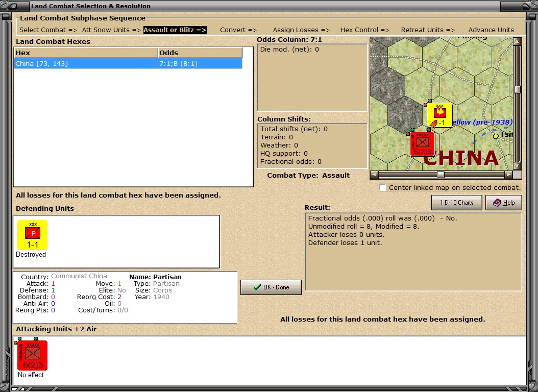Click the 'Attacker loses 0 units.' result line
Viewport: 538px width, 392px height.
click(x=346, y=235)
